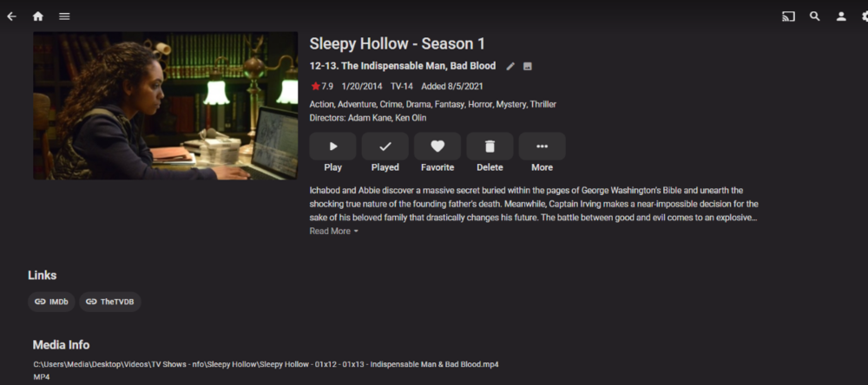
Task: Open the search magnifier icon
Action: 814,16
